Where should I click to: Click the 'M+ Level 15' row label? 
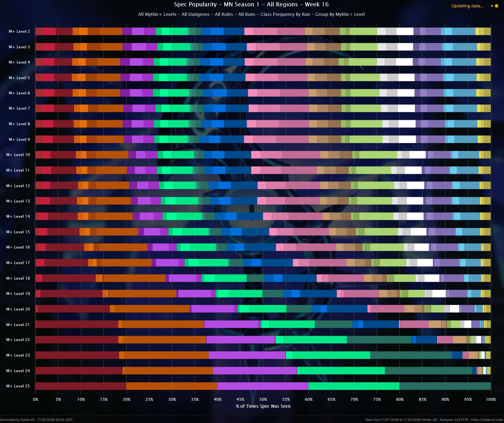click(x=18, y=232)
